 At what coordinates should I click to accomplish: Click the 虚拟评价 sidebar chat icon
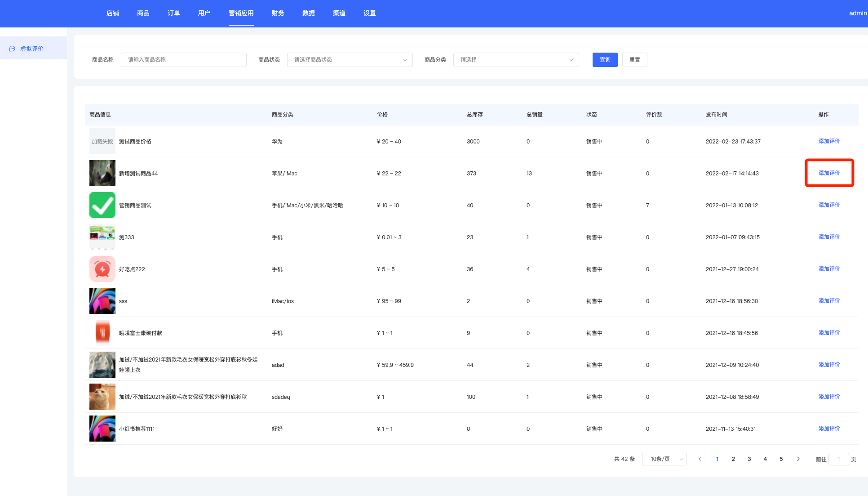click(12, 49)
